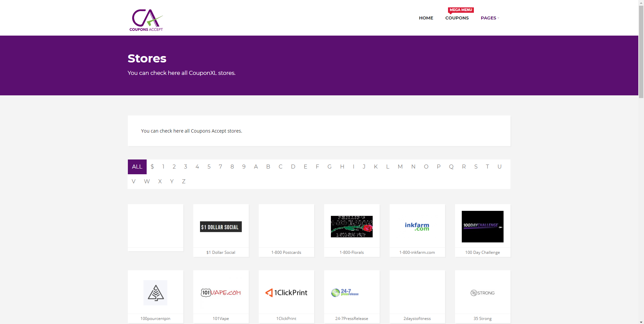Filter stores starting with 3
Image resolution: width=644 pixels, height=324 pixels.
(186, 167)
